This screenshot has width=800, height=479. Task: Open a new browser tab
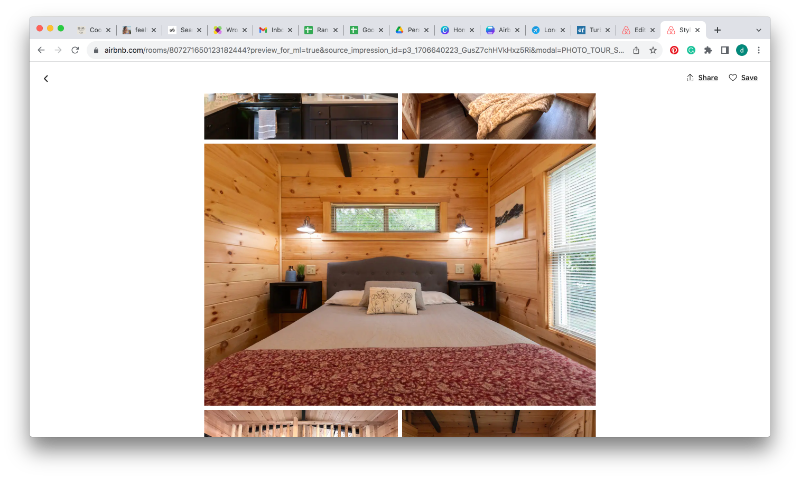[x=717, y=30]
